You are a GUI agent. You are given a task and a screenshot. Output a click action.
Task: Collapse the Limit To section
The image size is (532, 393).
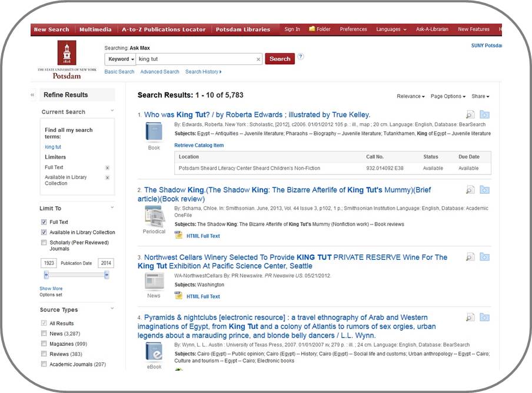click(112, 207)
